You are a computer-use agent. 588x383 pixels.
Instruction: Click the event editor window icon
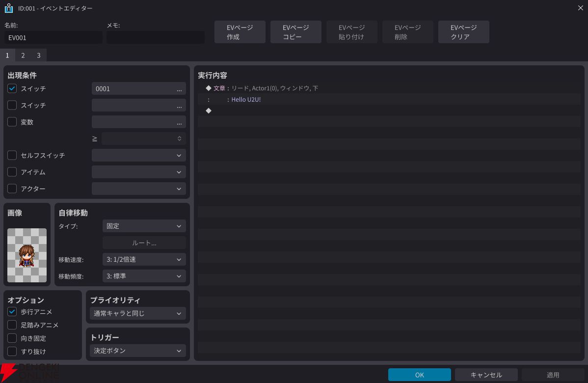click(x=9, y=8)
